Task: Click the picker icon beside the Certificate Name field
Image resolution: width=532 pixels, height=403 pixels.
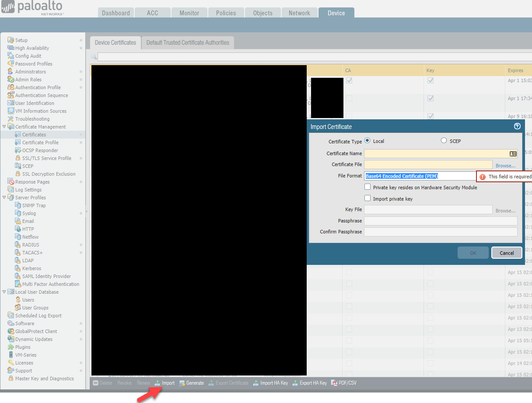Action: point(512,153)
